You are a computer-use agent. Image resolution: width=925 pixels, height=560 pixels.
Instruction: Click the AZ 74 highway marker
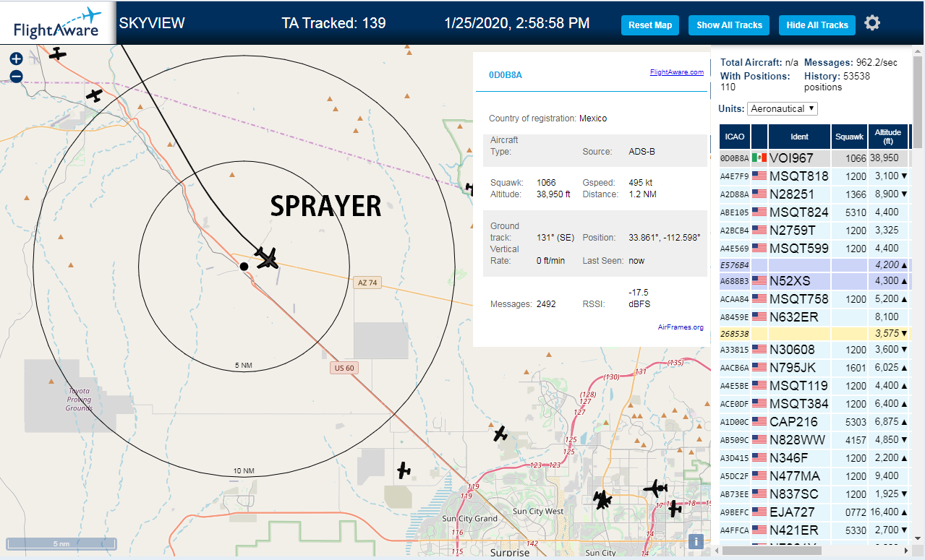367,283
